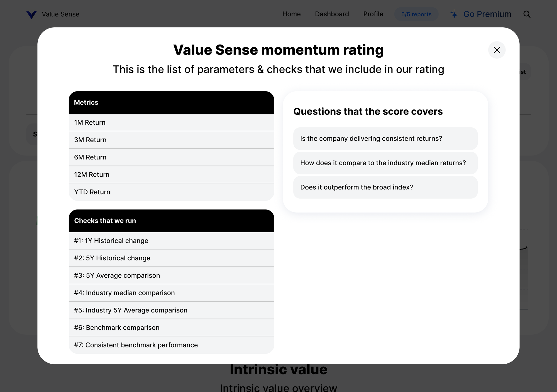Screen dimensions: 557x392
Task: Click check #7: Consistent benchmark performance
Action: pos(171,345)
